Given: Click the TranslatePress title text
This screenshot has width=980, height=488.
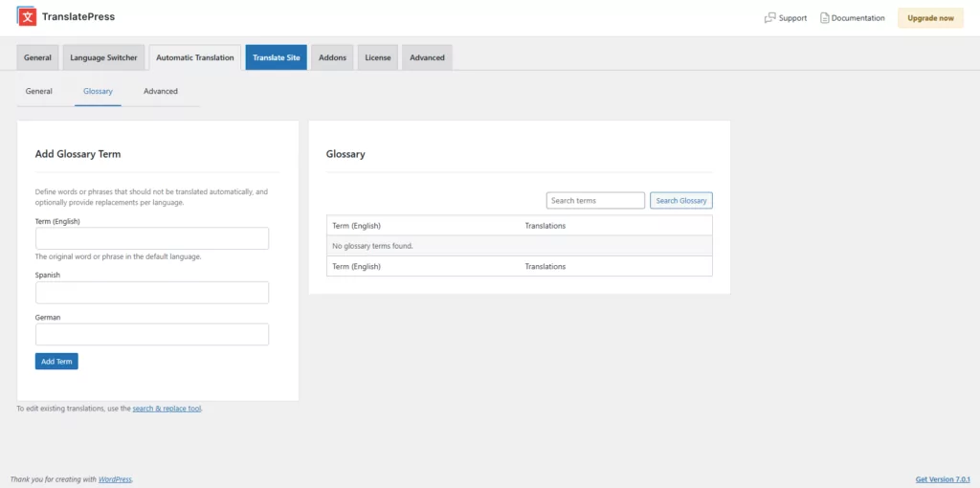Looking at the screenshot, I should tap(78, 17).
